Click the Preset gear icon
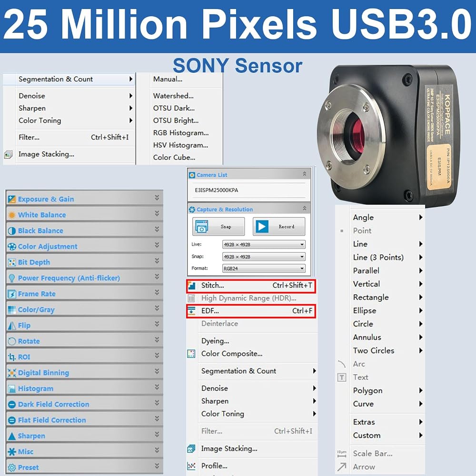 coord(12,467)
